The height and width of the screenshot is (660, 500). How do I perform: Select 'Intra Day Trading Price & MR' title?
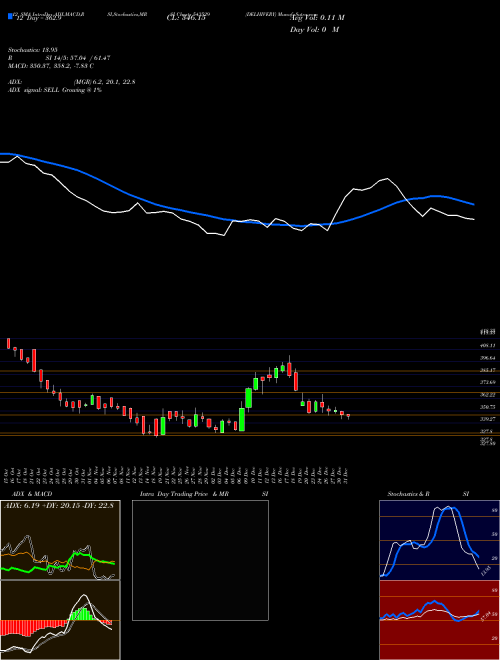click(x=184, y=494)
